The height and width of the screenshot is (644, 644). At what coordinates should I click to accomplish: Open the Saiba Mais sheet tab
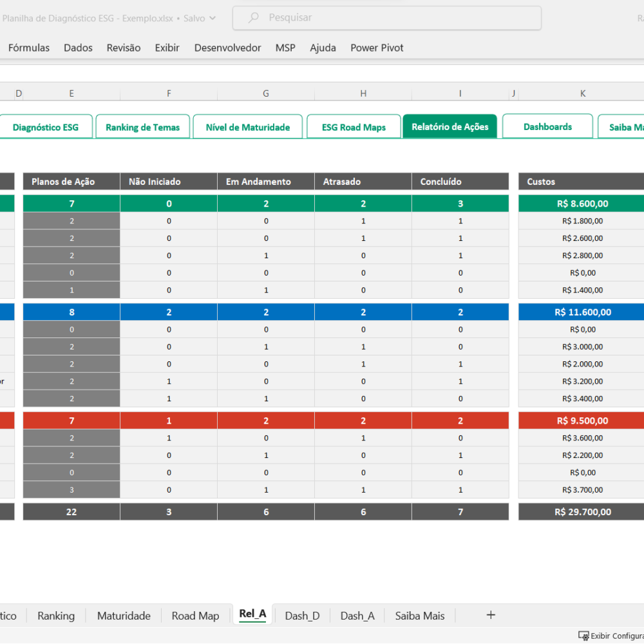click(x=420, y=616)
